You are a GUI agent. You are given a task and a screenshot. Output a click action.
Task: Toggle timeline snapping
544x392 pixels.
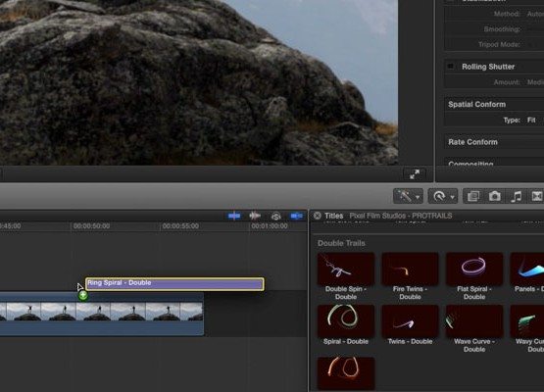point(296,216)
